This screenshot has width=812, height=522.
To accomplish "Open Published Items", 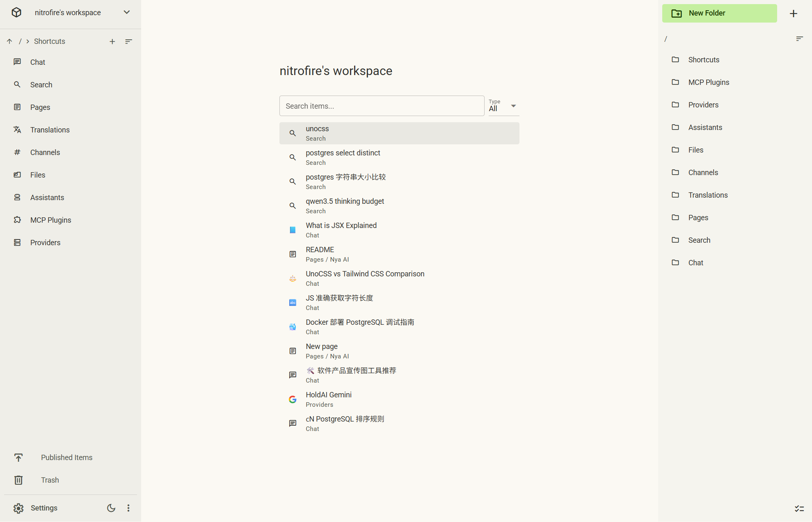I will tap(66, 458).
